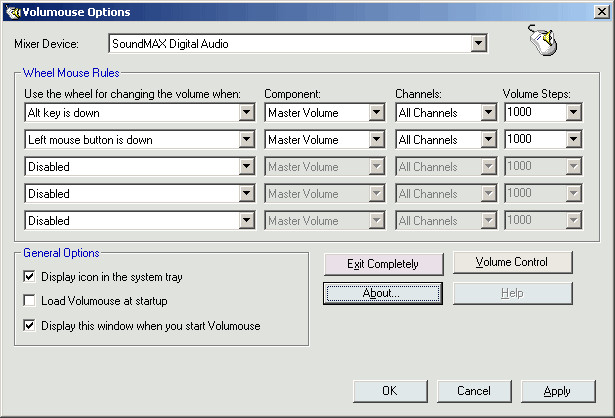Viewport: 615px width, 418px height.
Task: Click the 'Use the wheel for changing the volume when:' label
Action: coord(132,94)
